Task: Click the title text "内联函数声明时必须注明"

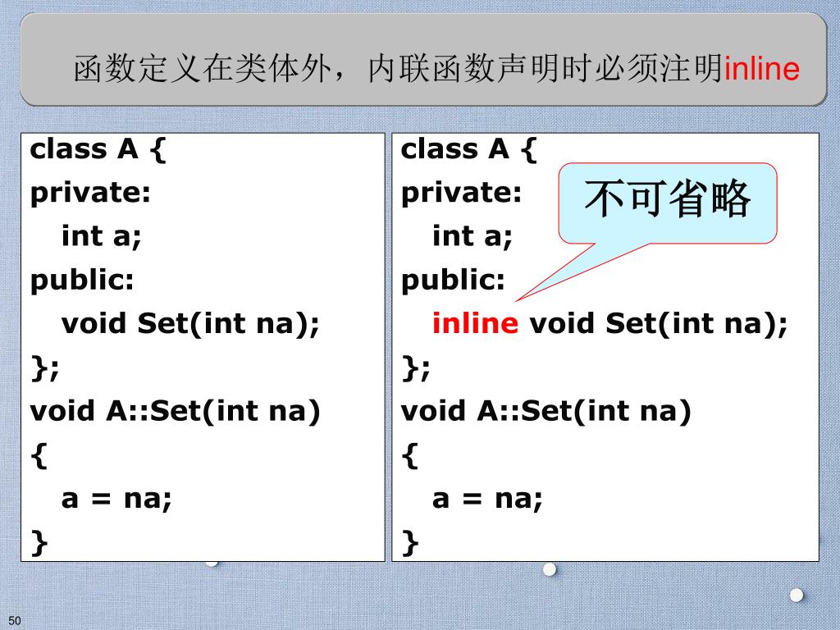Action: point(546,69)
